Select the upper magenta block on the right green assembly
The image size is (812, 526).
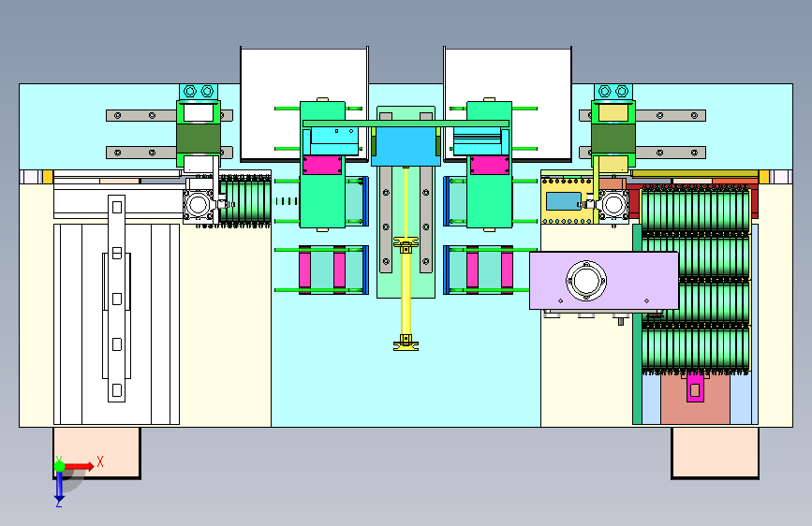[490, 165]
